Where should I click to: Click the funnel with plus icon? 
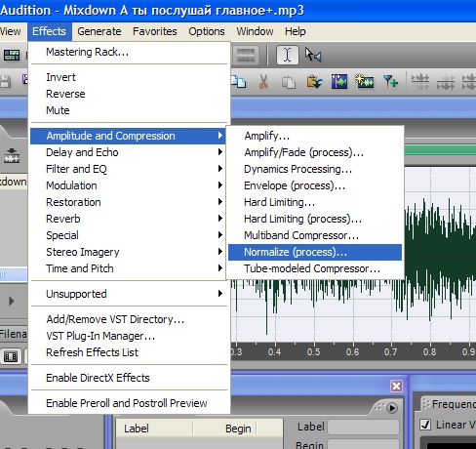point(390,81)
